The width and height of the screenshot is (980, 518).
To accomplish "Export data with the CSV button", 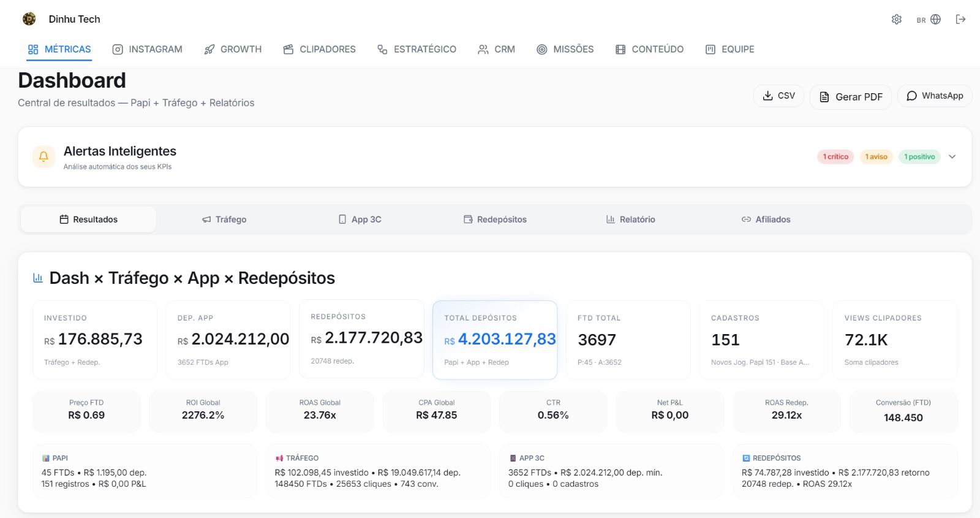I will coord(778,96).
